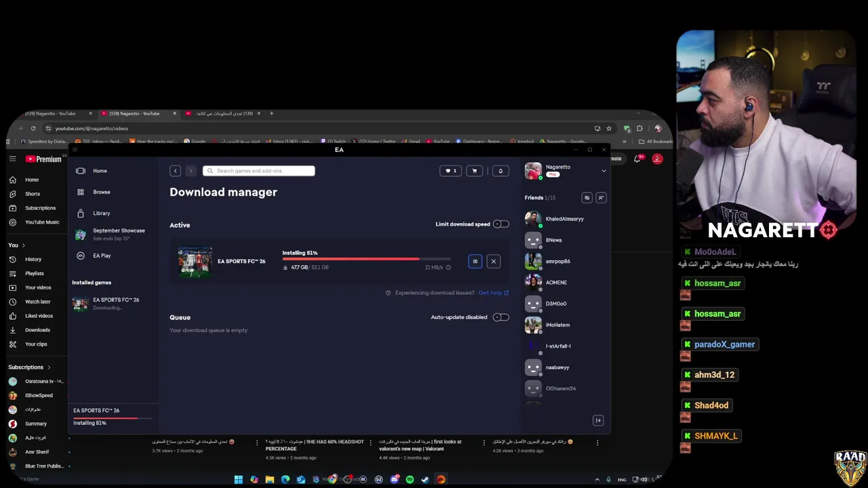868x488 pixels.
Task: Collapse the friends panel with arrow button
Action: [598, 420]
